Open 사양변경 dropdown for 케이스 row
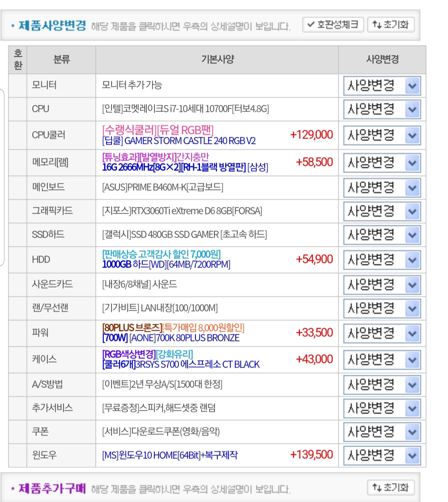 pos(382,360)
